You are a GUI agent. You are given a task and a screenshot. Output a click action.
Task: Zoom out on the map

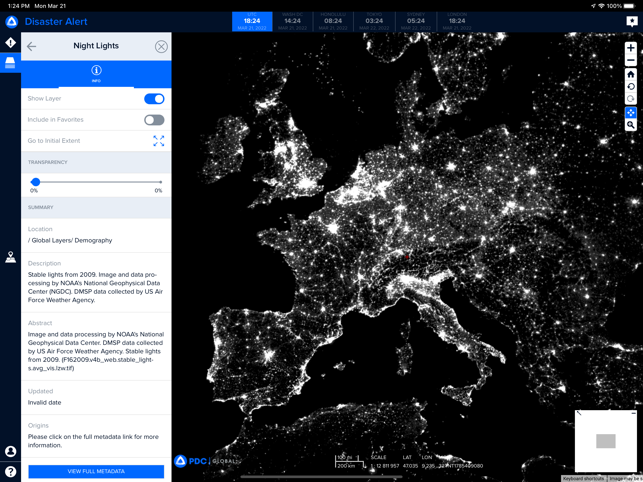click(631, 61)
